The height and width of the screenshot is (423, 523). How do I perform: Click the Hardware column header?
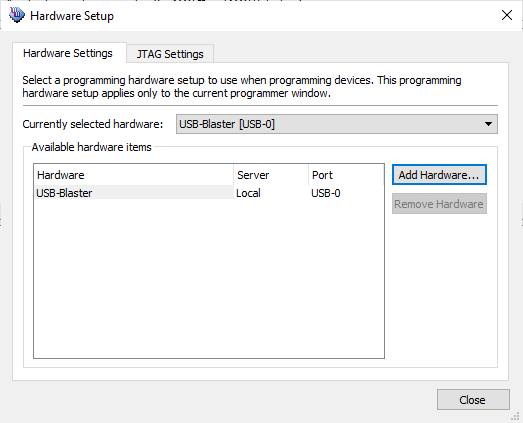tap(134, 175)
